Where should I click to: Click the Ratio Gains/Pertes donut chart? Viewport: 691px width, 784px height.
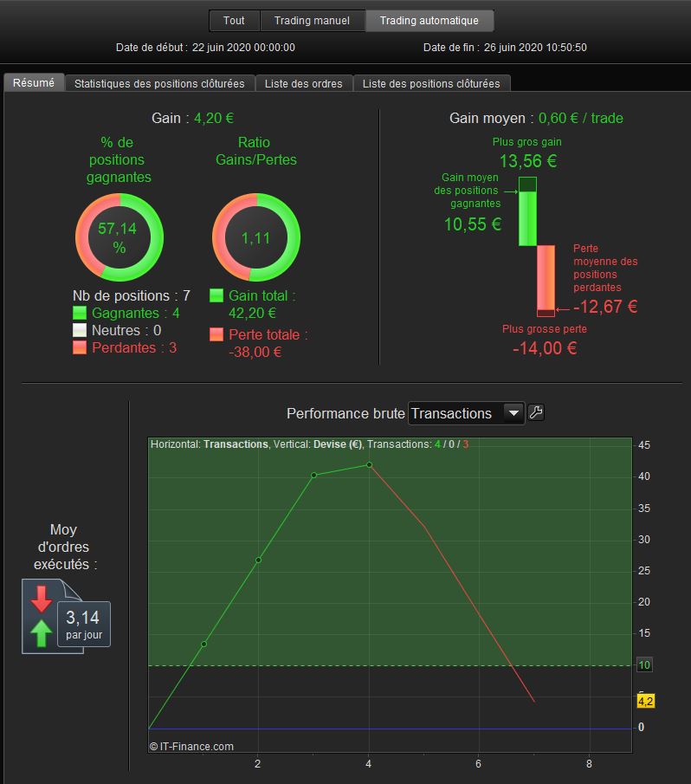coord(256,237)
